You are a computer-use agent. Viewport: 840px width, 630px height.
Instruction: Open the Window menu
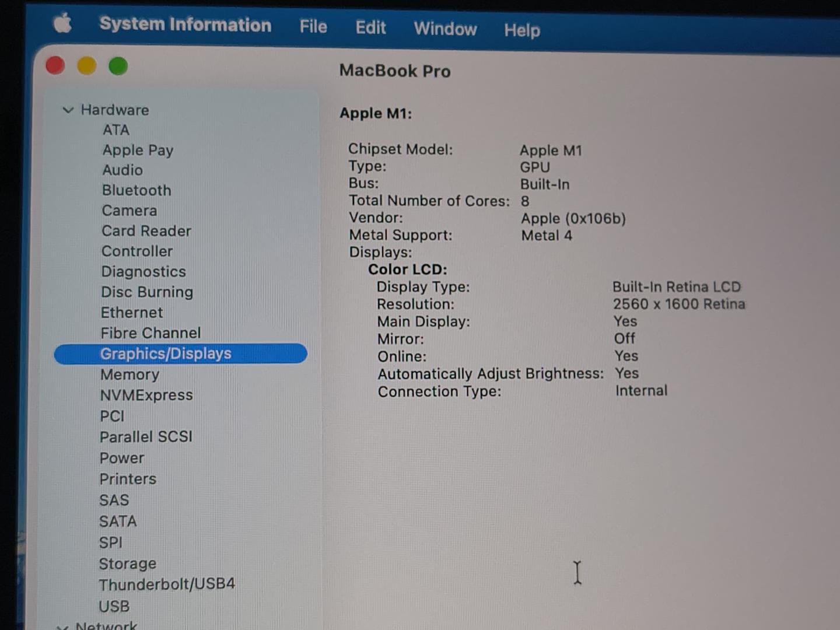click(446, 29)
